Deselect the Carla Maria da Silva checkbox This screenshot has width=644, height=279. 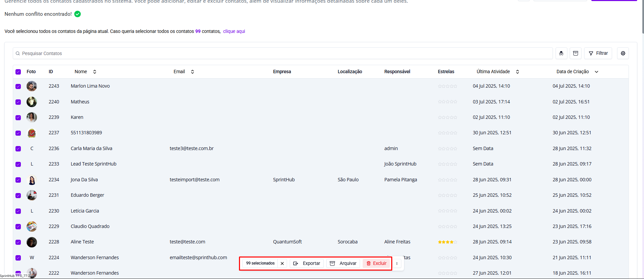pyautogui.click(x=18, y=149)
